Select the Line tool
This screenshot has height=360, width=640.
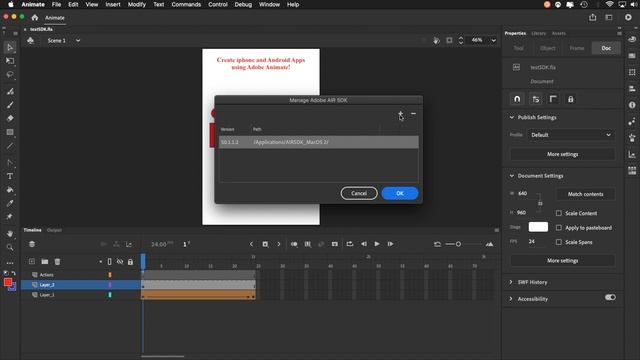click(x=10, y=146)
